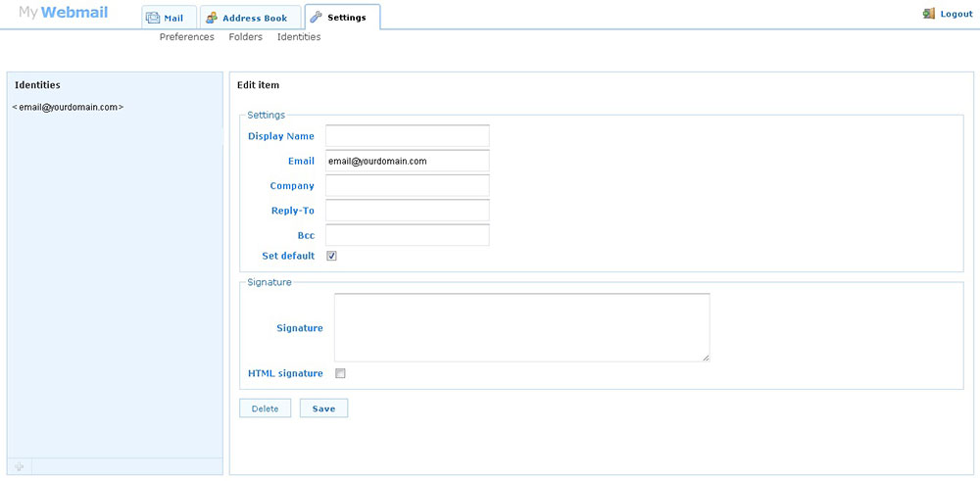
Task: Enable the HTML signature checkbox
Action: (x=340, y=373)
